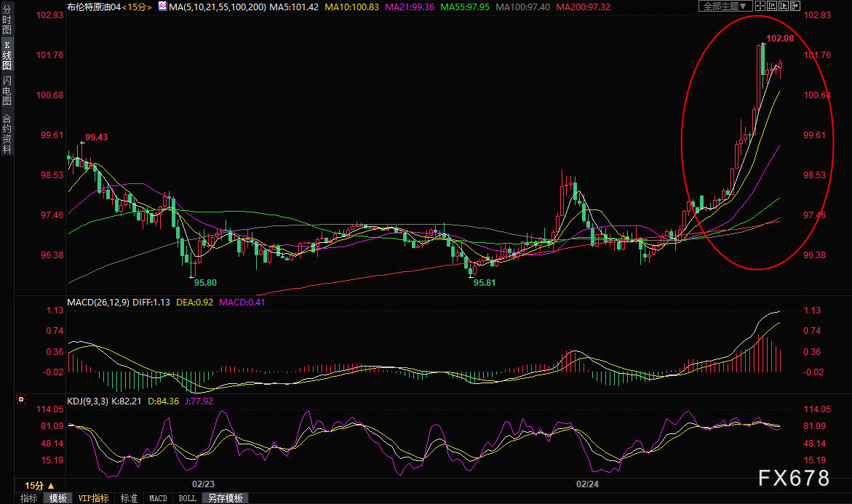The image size is (852, 504).
Task: Click the 102.08 high price label
Action: [780, 38]
